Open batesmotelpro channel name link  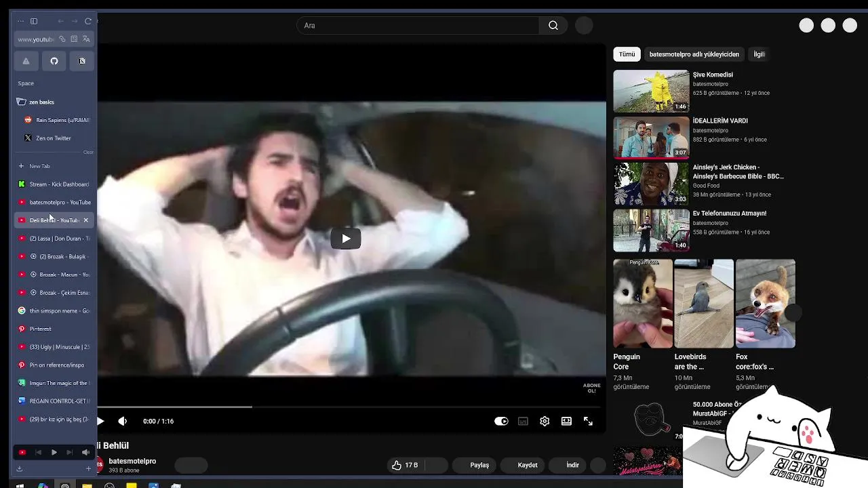click(x=132, y=461)
